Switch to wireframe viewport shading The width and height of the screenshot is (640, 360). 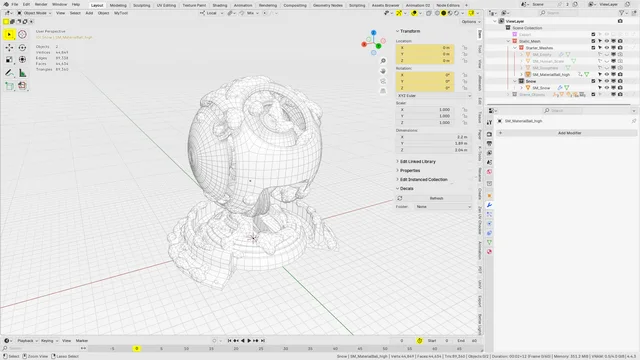(437, 13)
